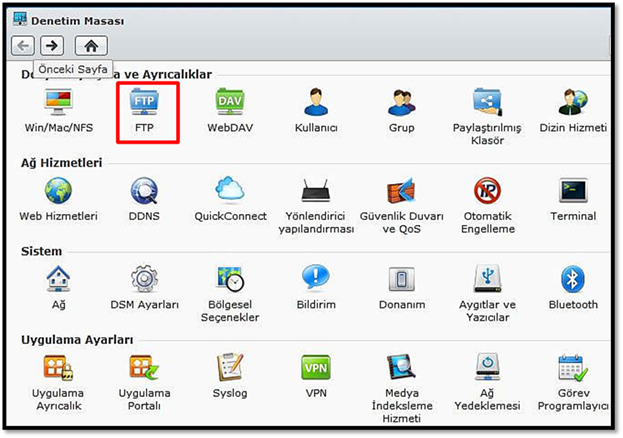Open Bluetooth settings
This screenshot has height=438, width=623.
tap(573, 281)
